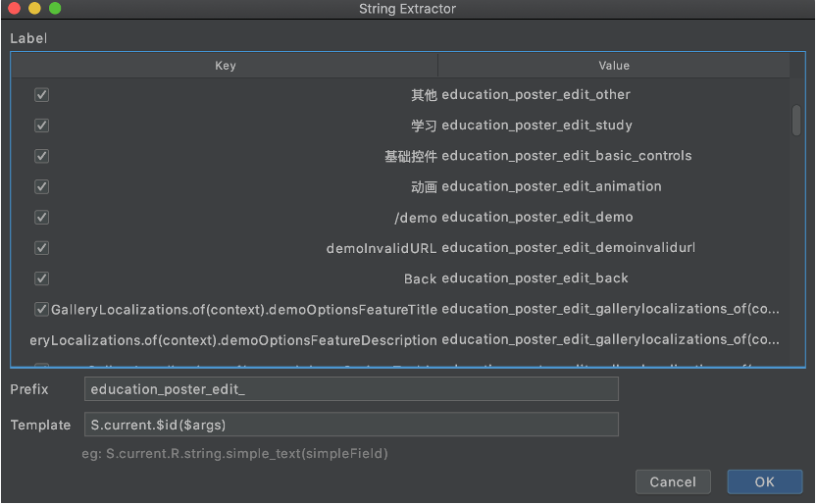
Task: Focus the Template input field
Action: point(351,425)
